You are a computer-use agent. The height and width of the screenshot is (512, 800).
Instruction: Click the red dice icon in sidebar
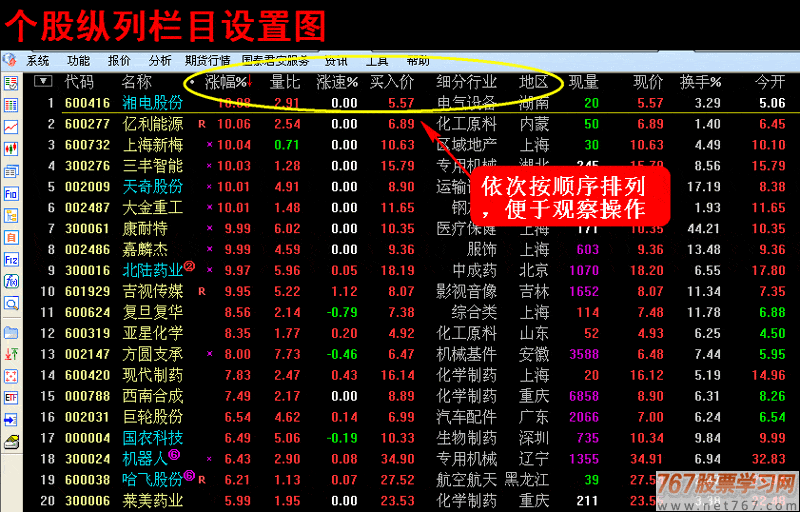pos(11,375)
